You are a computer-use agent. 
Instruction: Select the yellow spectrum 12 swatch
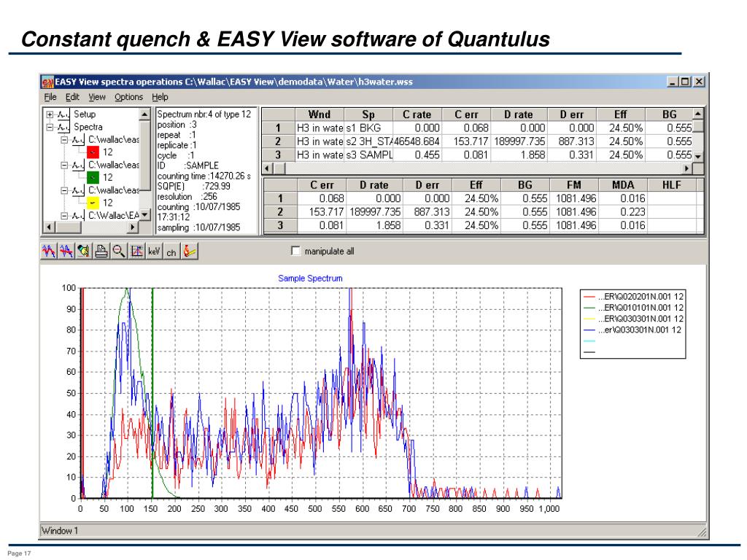click(93, 203)
